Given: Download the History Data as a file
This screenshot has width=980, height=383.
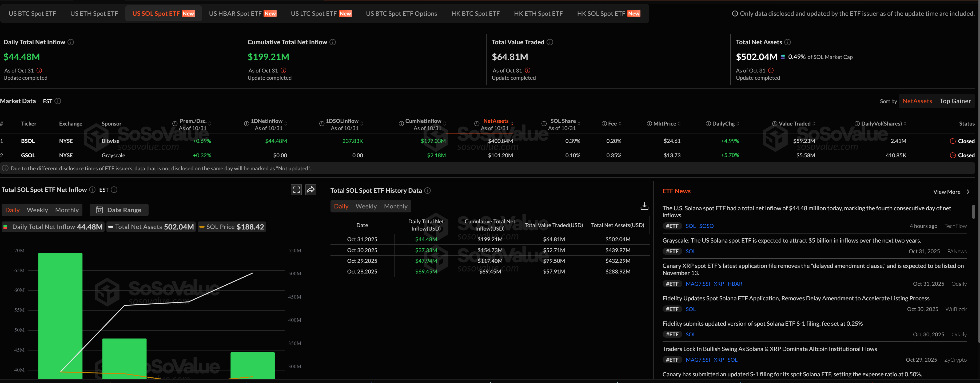Looking at the screenshot, I should click(644, 205).
